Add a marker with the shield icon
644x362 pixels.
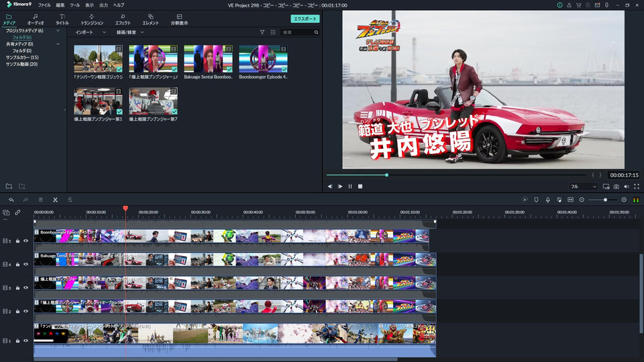(x=536, y=200)
